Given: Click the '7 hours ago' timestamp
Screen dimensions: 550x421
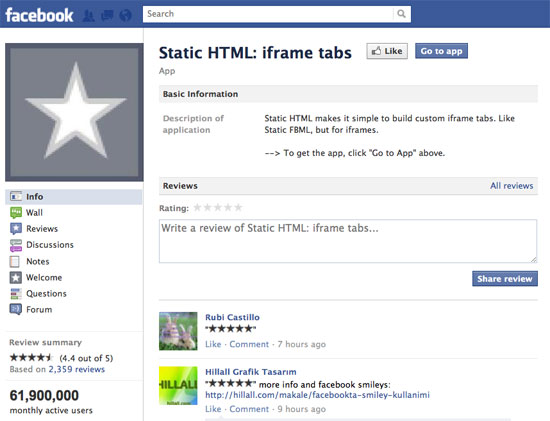Looking at the screenshot, I should click(x=302, y=345).
